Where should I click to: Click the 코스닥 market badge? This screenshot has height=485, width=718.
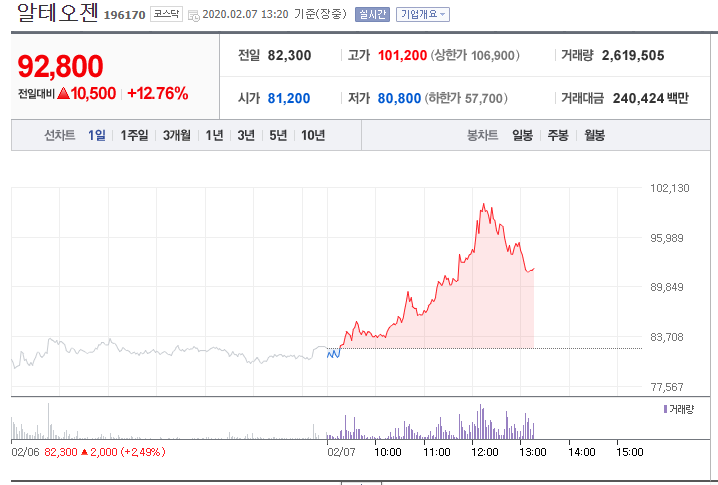pos(167,14)
